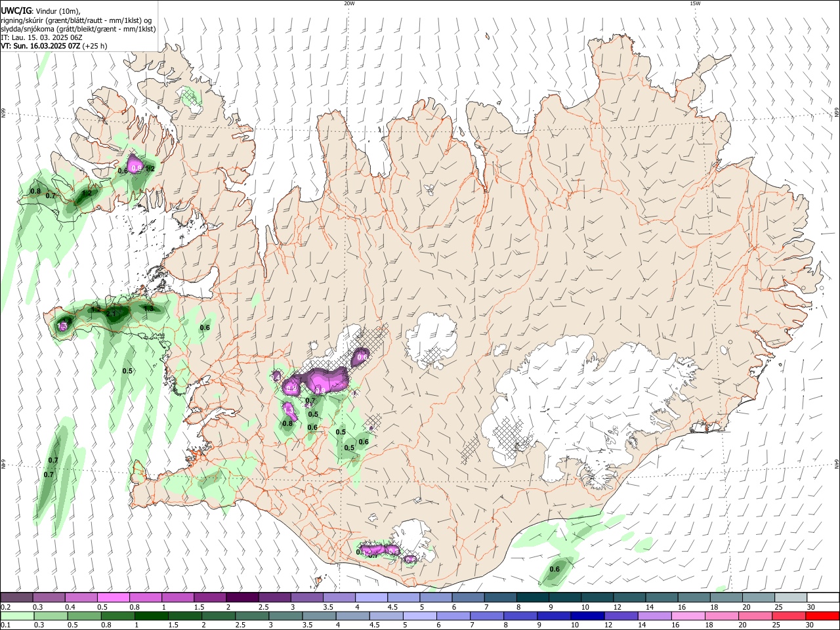Pick the white snow swatch above 30

point(824,597)
